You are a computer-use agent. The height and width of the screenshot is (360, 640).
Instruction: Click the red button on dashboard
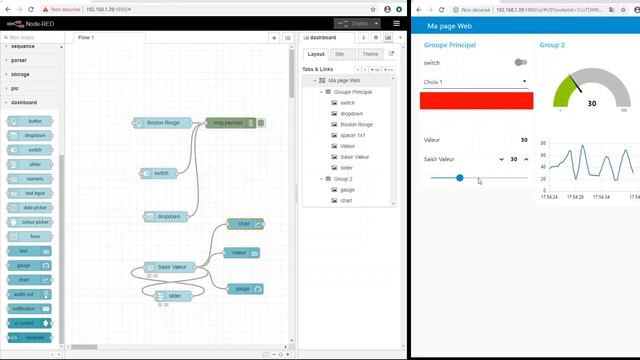click(x=476, y=101)
